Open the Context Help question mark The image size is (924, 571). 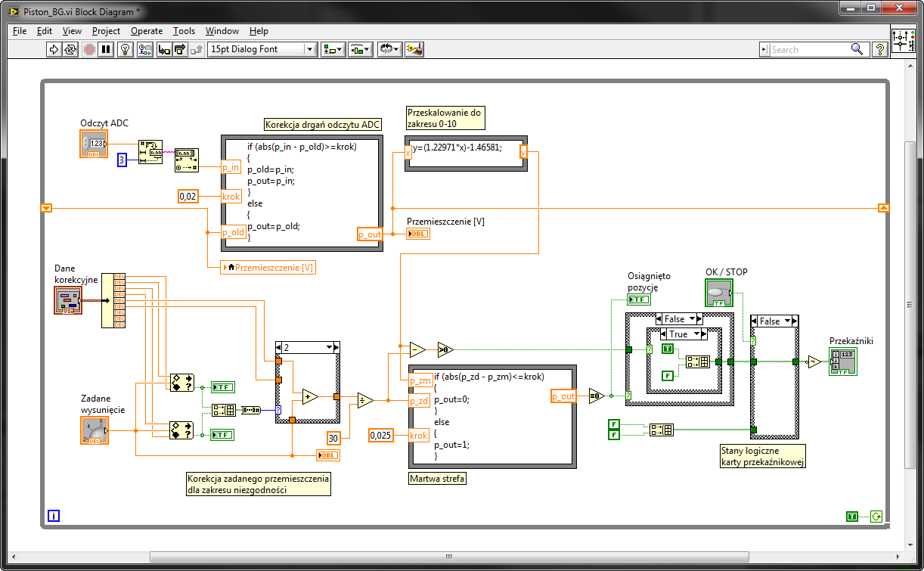pos(880,49)
